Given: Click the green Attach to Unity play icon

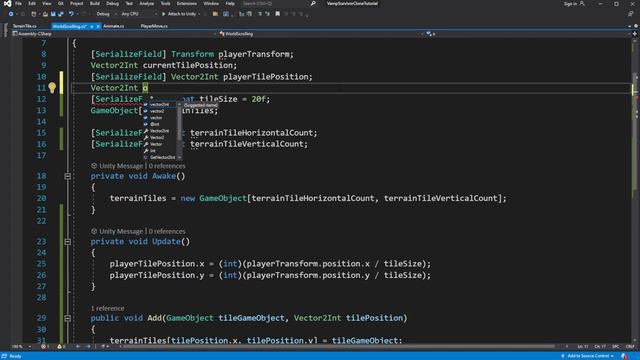Looking at the screenshot, I should pos(164,14).
